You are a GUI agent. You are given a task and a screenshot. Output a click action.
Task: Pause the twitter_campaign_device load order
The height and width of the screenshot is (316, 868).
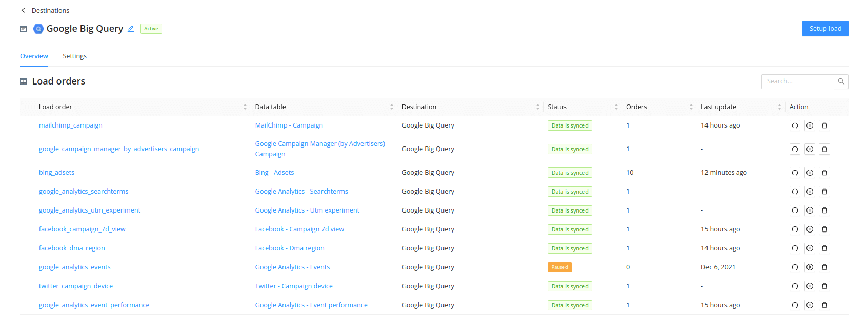(810, 286)
